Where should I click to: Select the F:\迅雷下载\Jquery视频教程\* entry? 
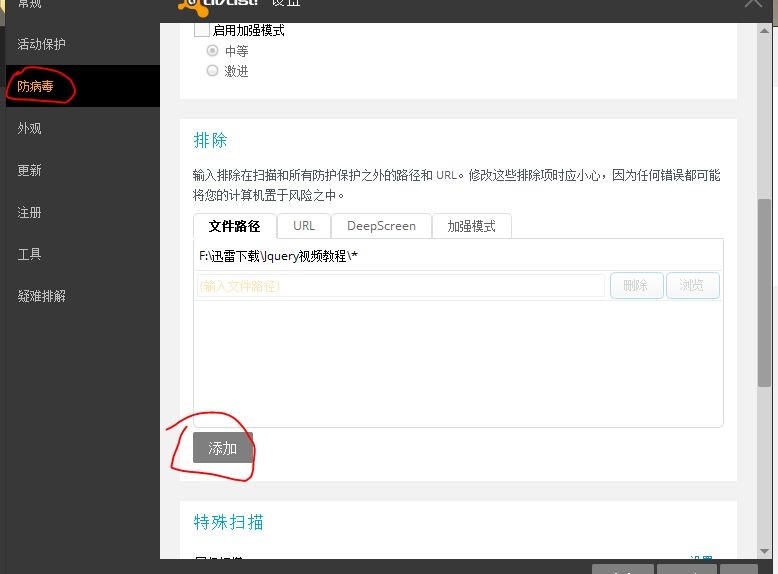tap(458, 256)
